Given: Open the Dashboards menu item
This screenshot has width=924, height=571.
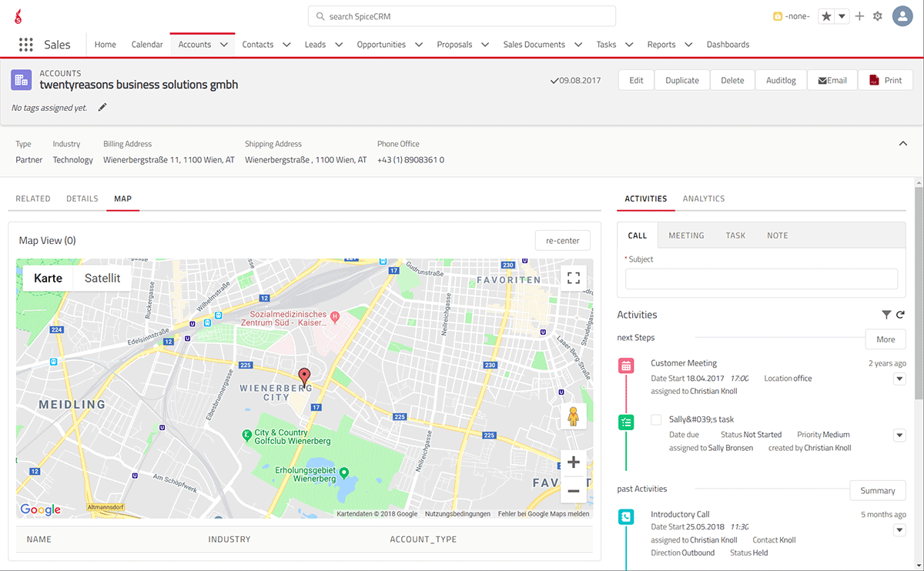Looking at the screenshot, I should (x=728, y=45).
